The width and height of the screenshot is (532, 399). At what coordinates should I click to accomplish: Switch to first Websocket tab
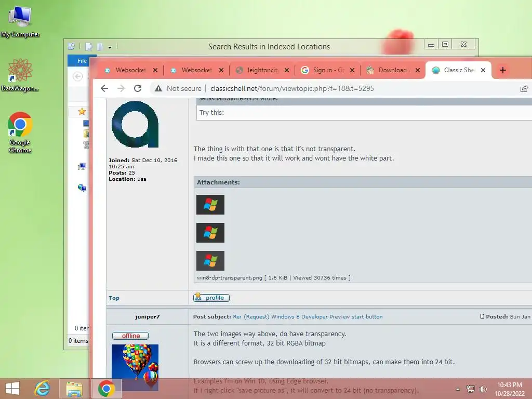click(130, 70)
